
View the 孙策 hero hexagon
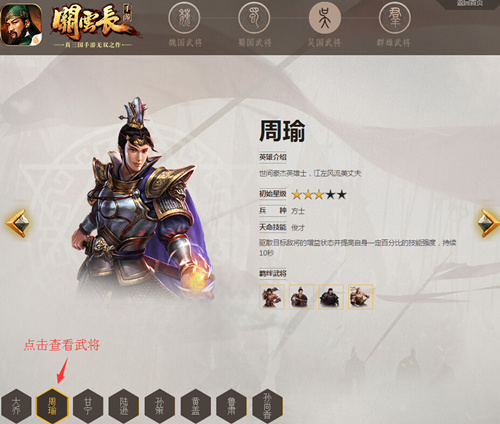160,405
